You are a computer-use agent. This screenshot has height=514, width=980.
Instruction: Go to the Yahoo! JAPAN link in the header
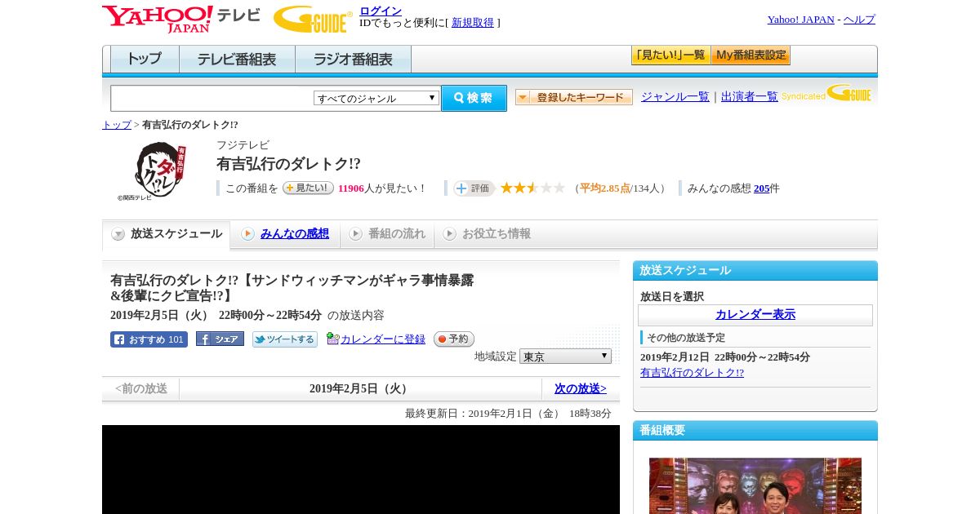[800, 20]
